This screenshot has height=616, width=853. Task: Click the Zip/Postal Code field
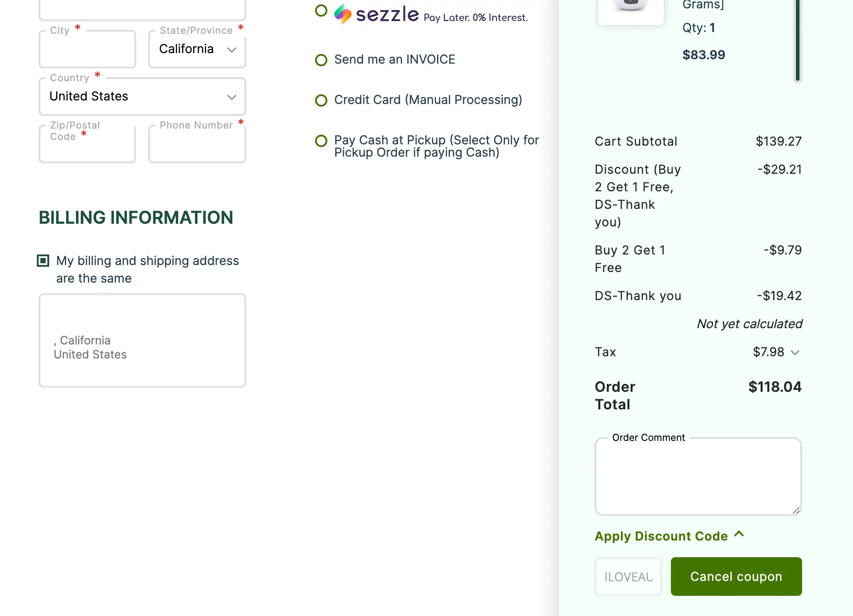(87, 147)
